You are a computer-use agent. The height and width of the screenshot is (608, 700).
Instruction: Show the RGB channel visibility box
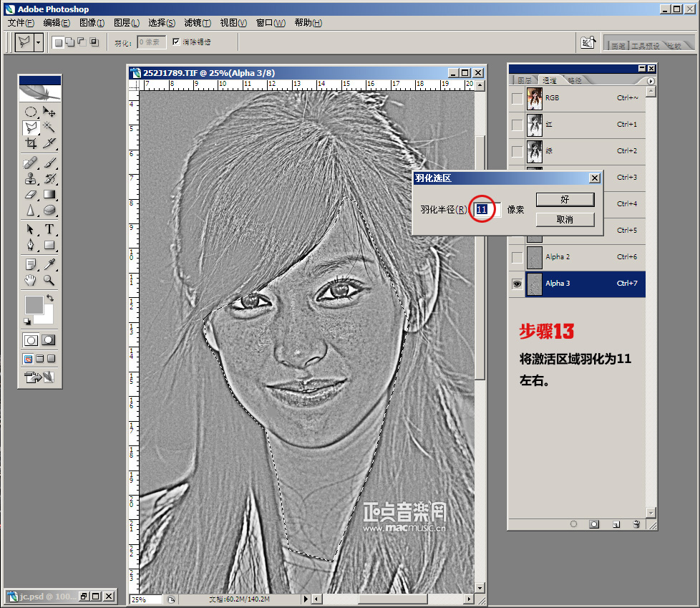click(x=517, y=98)
